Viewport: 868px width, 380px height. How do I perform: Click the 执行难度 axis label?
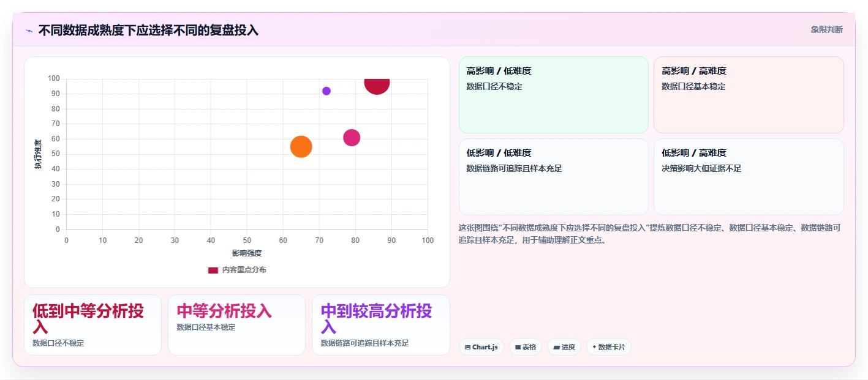[38, 154]
